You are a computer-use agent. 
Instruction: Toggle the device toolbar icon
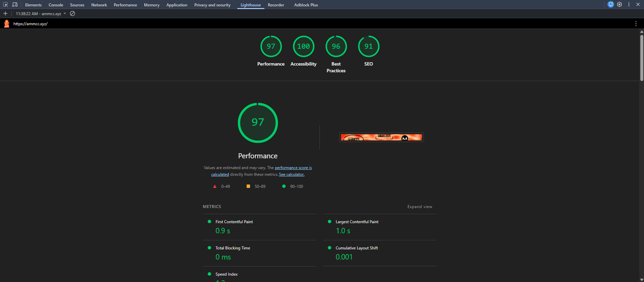point(15,5)
